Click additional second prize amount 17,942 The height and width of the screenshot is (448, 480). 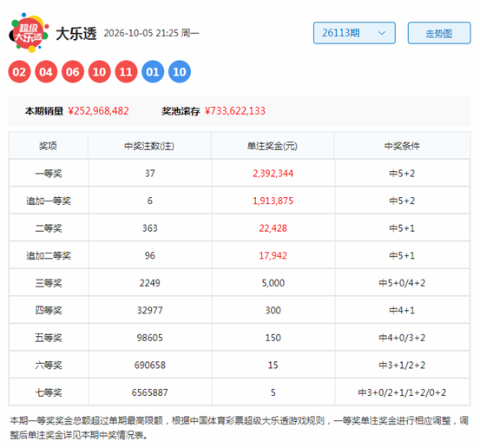(273, 256)
